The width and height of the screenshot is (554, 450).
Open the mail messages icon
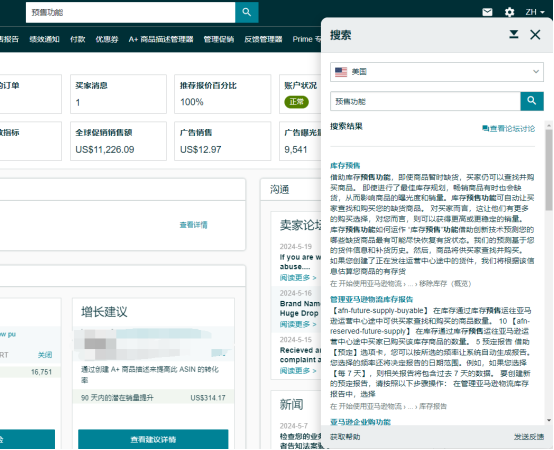[487, 12]
